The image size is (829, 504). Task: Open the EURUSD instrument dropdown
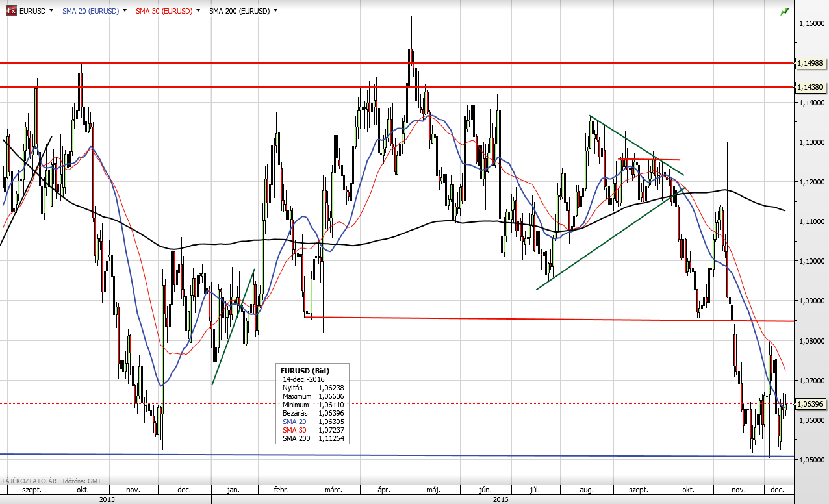[51, 11]
